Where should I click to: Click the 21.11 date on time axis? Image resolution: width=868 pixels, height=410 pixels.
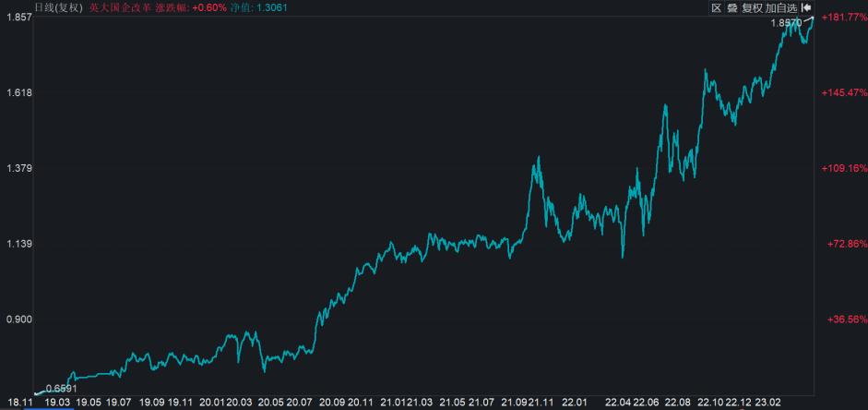[539, 401]
